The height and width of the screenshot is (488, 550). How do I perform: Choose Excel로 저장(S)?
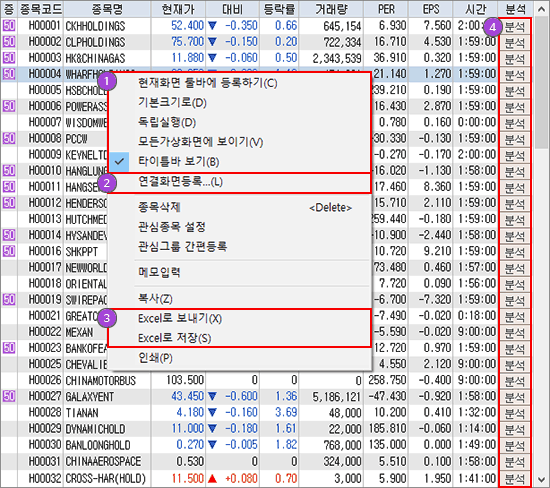(x=175, y=338)
